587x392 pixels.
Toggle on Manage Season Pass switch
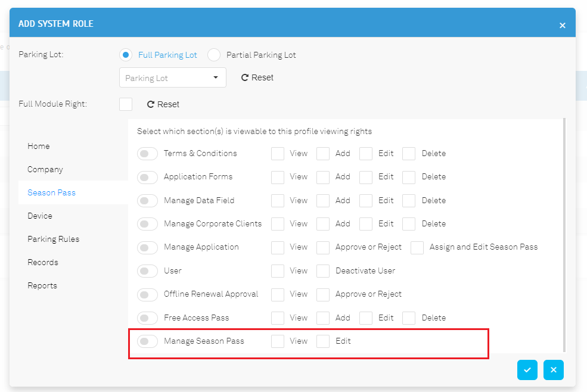pyautogui.click(x=147, y=341)
